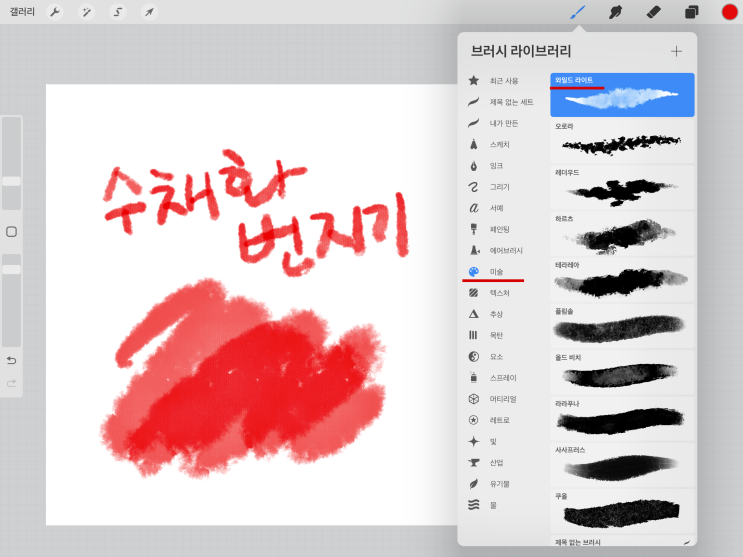Tap the square Modify button in sidebar
Image resolution: width=743 pixels, height=557 pixels.
pyautogui.click(x=11, y=232)
